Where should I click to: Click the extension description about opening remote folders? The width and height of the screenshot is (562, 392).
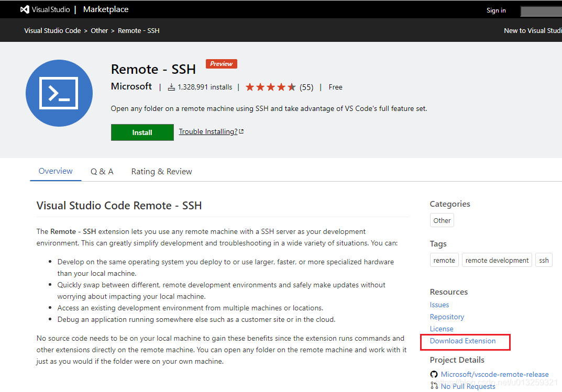click(269, 108)
